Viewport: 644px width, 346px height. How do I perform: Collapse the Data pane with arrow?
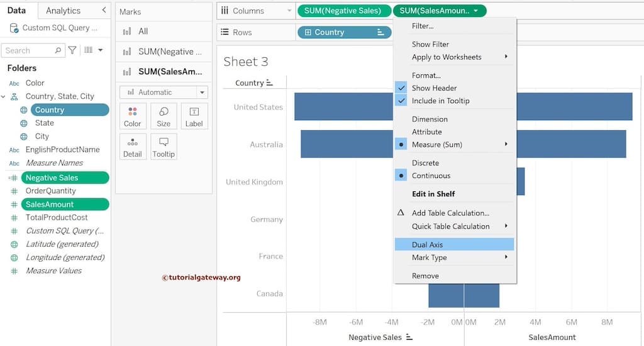(104, 10)
